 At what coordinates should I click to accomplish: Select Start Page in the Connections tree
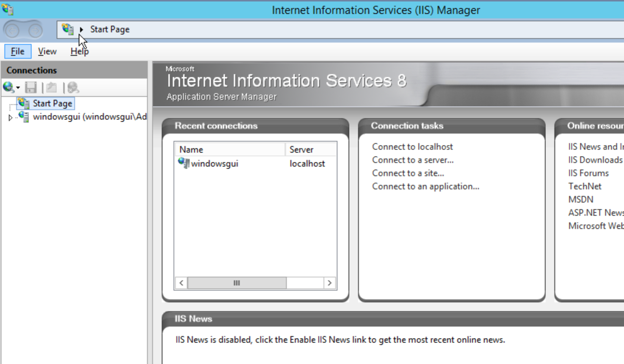pyautogui.click(x=52, y=103)
